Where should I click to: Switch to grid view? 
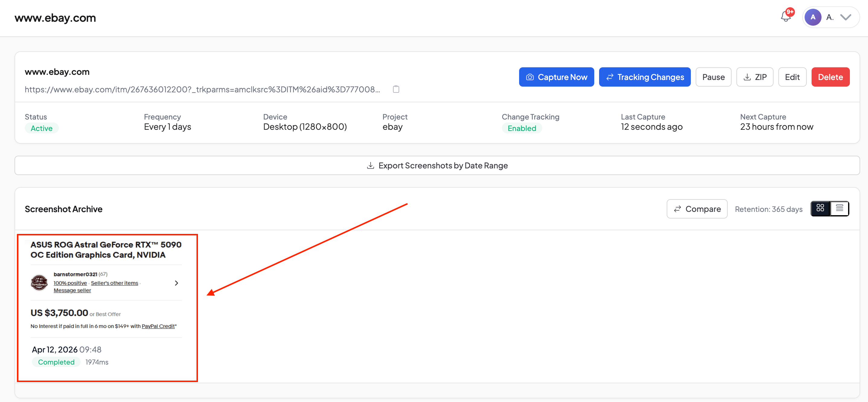(820, 209)
